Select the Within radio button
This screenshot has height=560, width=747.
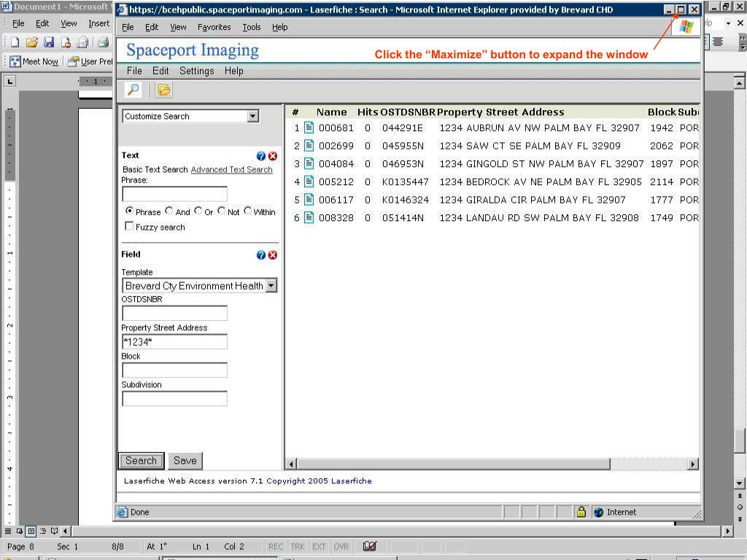pos(247,211)
